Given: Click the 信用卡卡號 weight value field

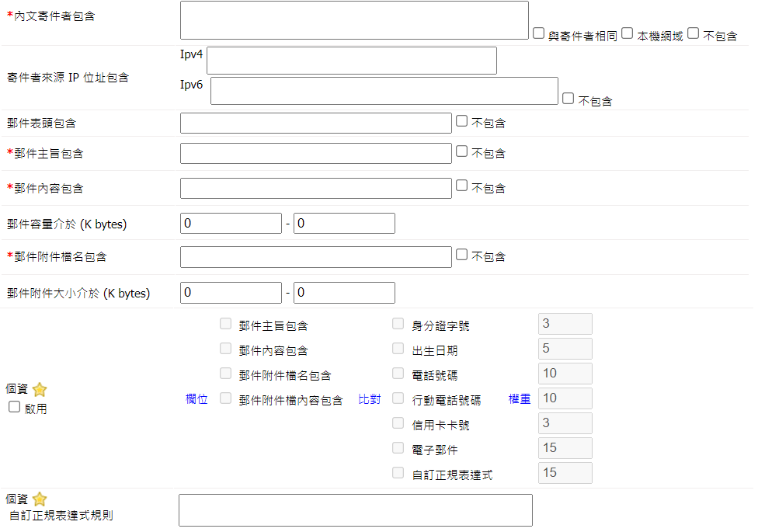Looking at the screenshot, I should pos(565,423).
